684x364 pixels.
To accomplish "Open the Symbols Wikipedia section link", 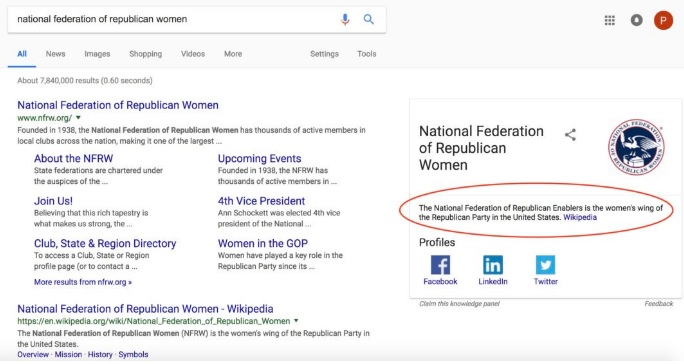I will click(133, 354).
